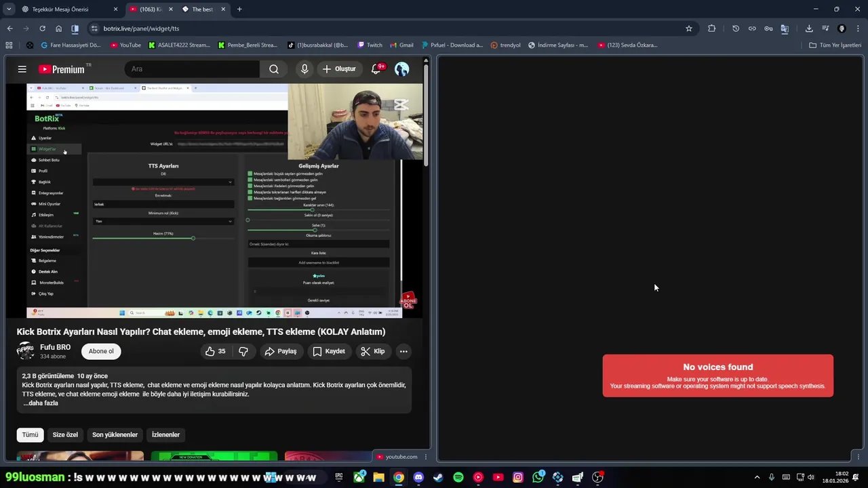Image resolution: width=868 pixels, height=488 pixels.
Task: Click the Kaydet save button
Action: pyautogui.click(x=329, y=351)
